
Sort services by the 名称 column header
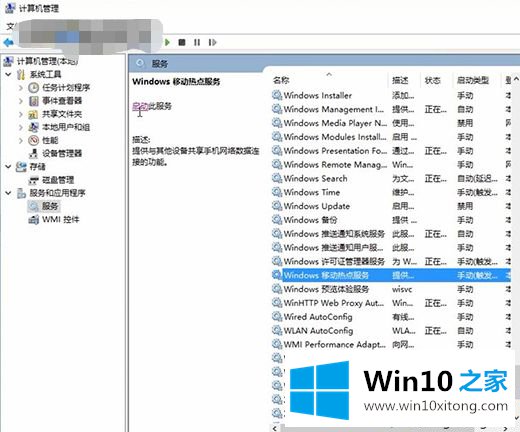pyautogui.click(x=281, y=80)
